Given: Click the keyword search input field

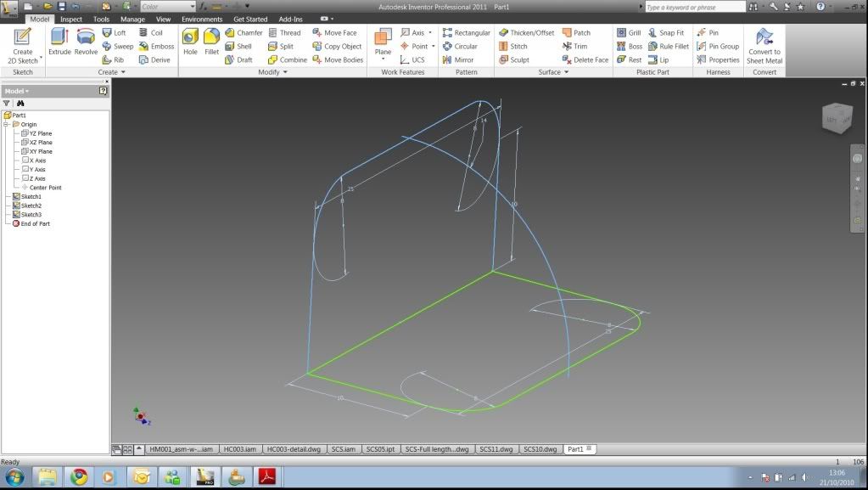Looking at the screenshot, I should [694, 7].
